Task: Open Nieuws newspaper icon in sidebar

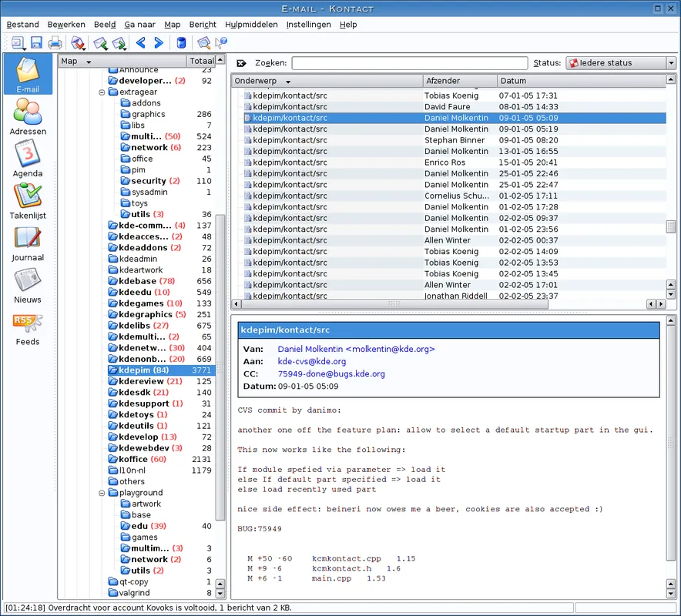Action: click(x=28, y=285)
